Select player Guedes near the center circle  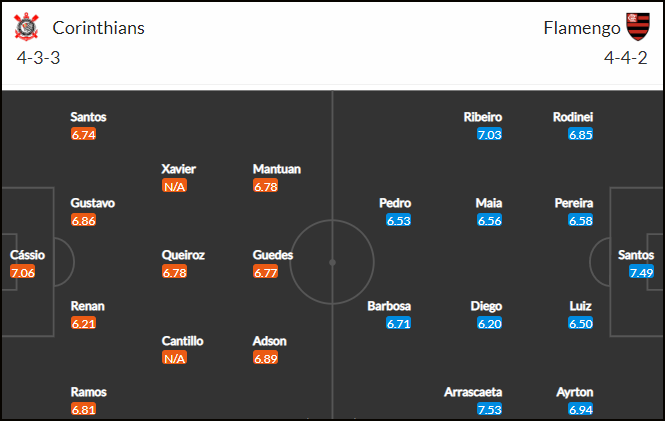pyautogui.click(x=273, y=255)
